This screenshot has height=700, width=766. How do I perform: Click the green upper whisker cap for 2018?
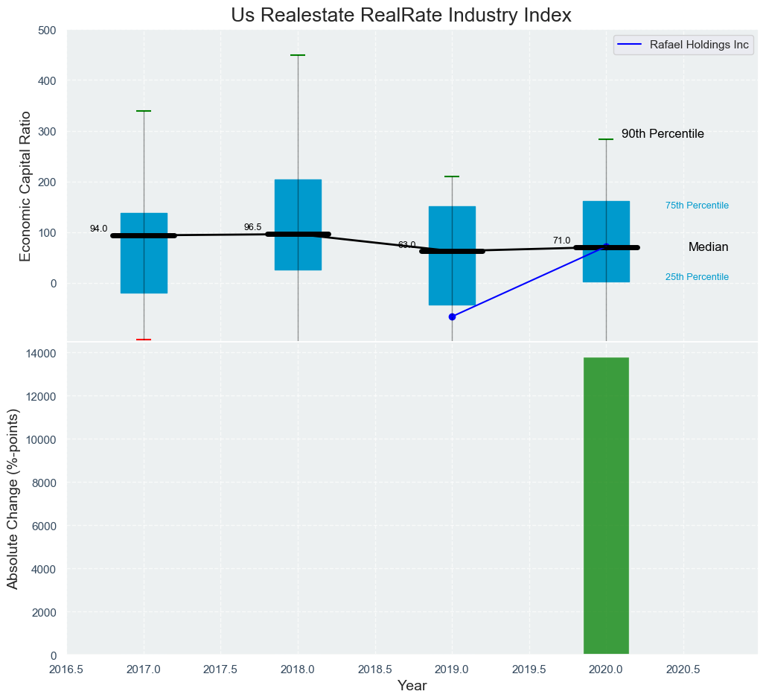298,55
